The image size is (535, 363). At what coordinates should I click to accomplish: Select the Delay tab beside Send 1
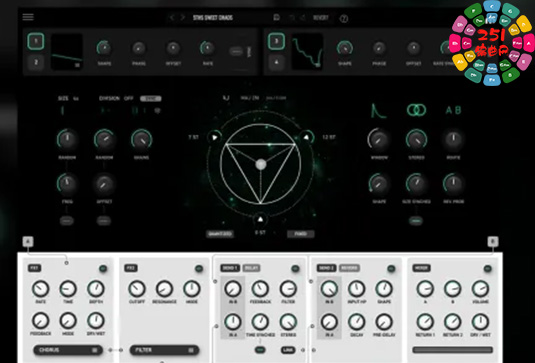(x=251, y=268)
